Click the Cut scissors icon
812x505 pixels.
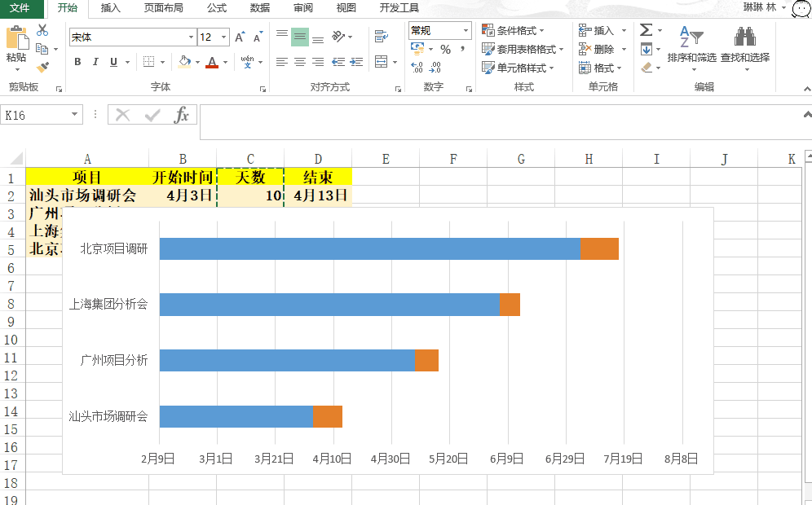point(42,30)
